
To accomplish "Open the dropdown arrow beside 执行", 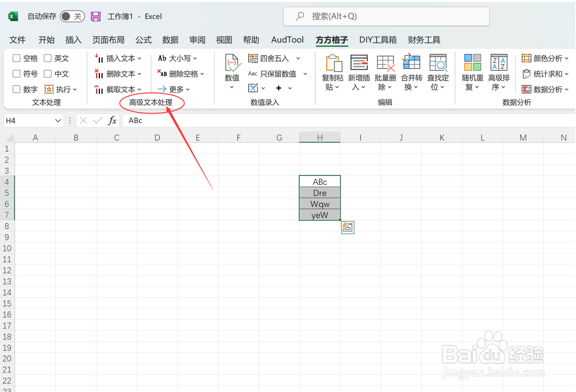I will 75,89.
